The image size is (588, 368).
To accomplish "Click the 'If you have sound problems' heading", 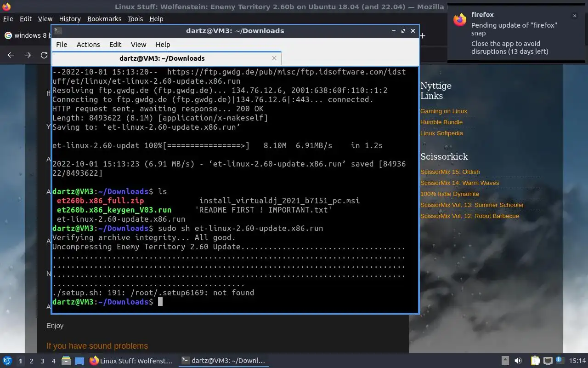I will [97, 346].
